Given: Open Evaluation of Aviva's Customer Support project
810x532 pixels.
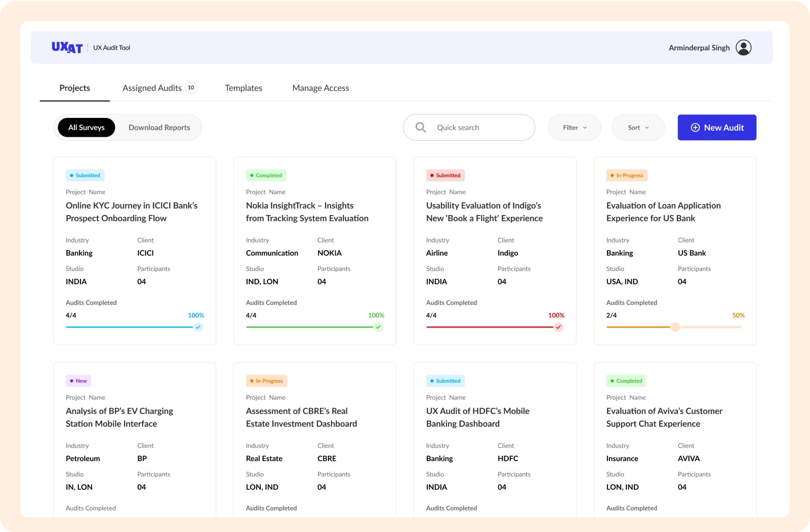Looking at the screenshot, I should (x=664, y=417).
